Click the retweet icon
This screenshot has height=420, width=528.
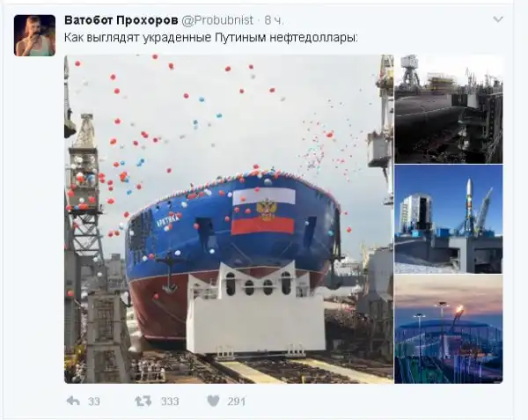click(143, 402)
